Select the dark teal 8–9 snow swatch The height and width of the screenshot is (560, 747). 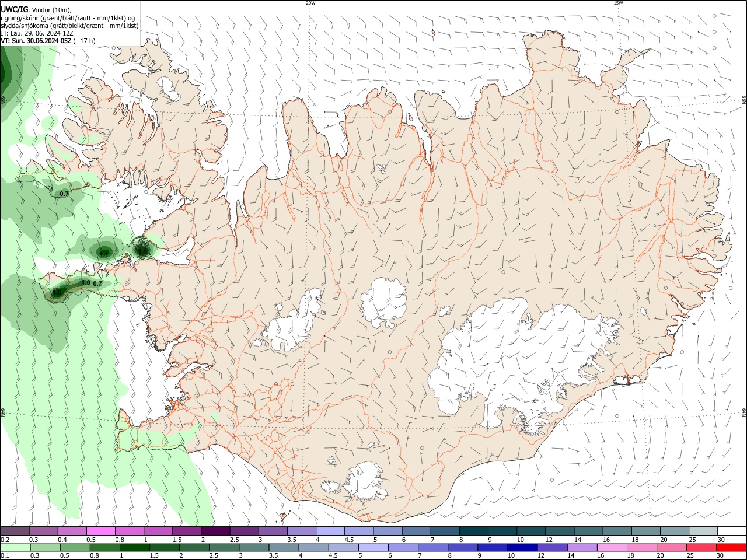pos(474,531)
